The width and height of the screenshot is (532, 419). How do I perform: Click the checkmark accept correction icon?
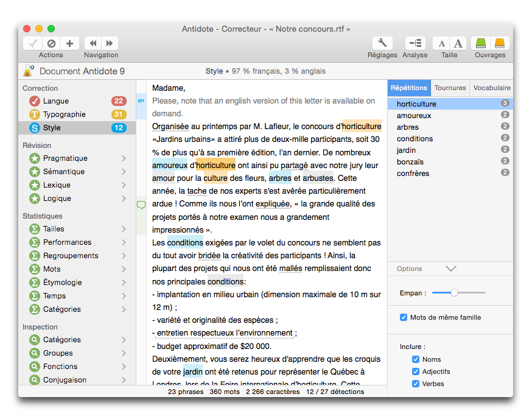(33, 43)
